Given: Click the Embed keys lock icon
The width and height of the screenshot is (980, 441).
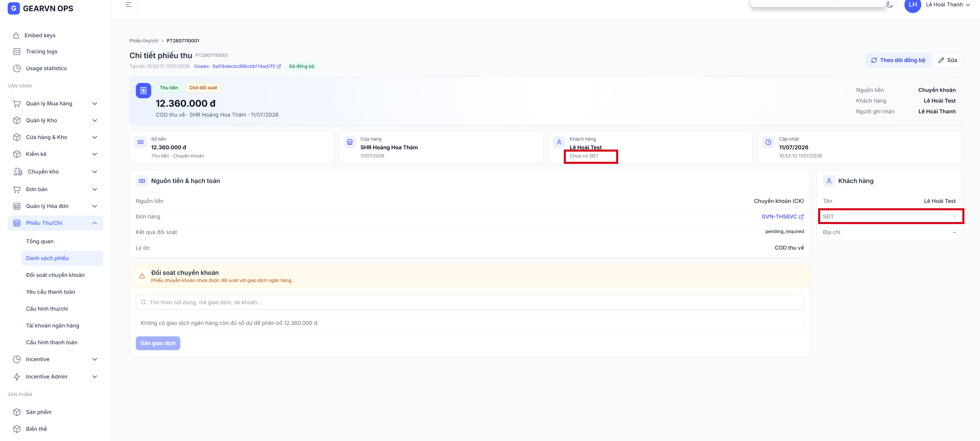Looking at the screenshot, I should [x=16, y=35].
